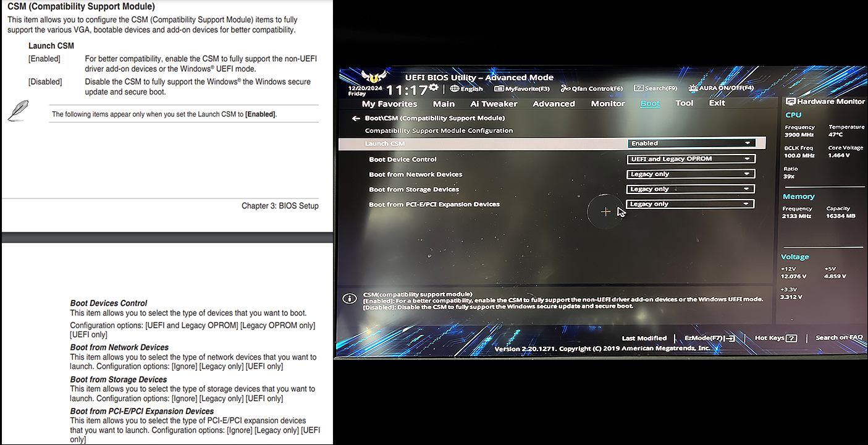Click the +3.3V reading 3.312 V
The height and width of the screenshot is (445, 868).
pyautogui.click(x=791, y=297)
